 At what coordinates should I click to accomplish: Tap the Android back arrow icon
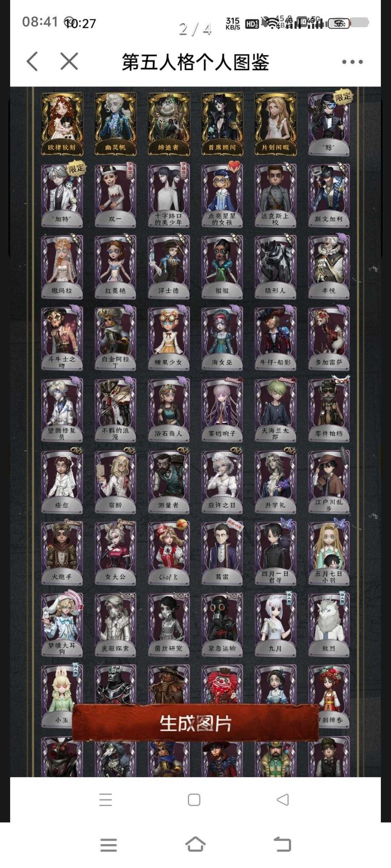pyautogui.click(x=282, y=844)
